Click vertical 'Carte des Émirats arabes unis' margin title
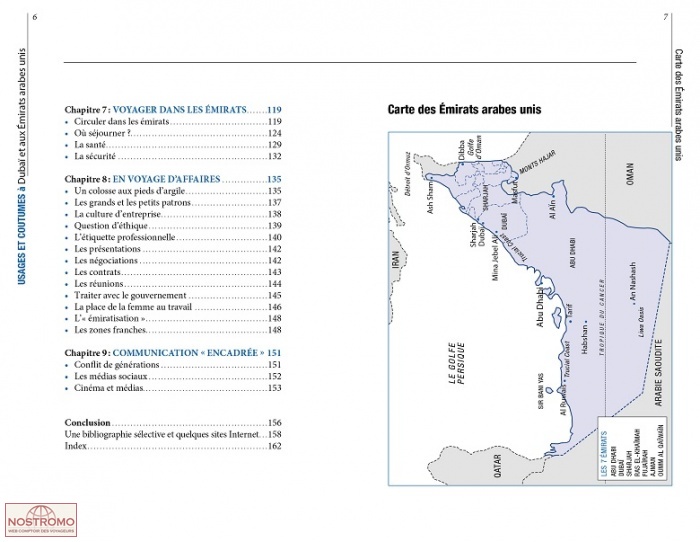The width and height of the screenshot is (700, 542). 679,105
